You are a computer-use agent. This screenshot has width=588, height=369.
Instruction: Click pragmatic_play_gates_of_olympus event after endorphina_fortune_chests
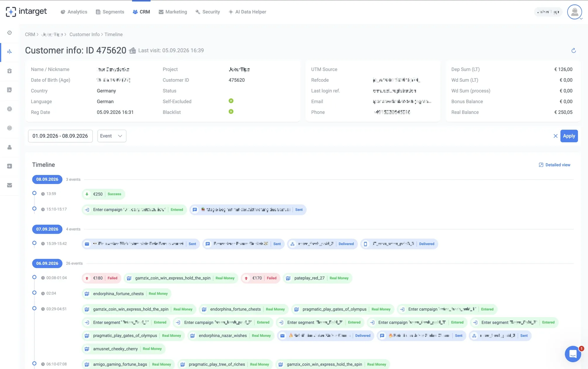343,309
